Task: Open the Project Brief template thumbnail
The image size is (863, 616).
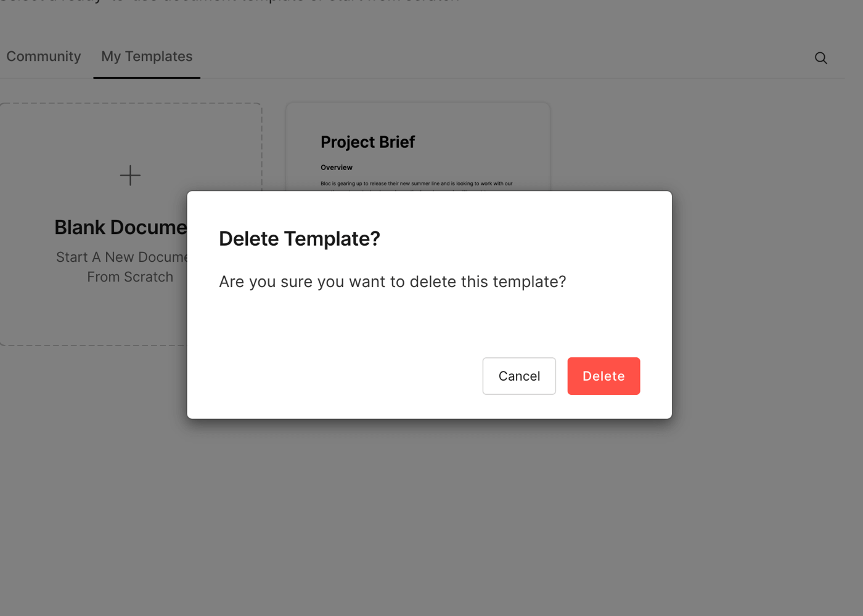Action: 418,148
